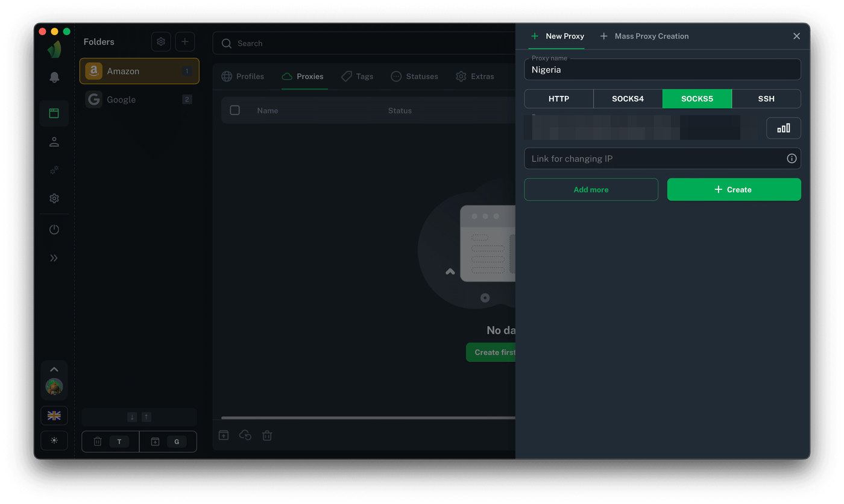Tick the select-all checkbox in table header
Viewport: 844px width, 504px height.
click(x=235, y=110)
